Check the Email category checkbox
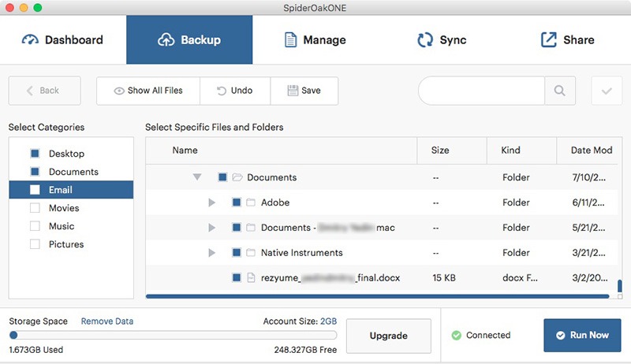The height and width of the screenshot is (364, 631). (35, 190)
